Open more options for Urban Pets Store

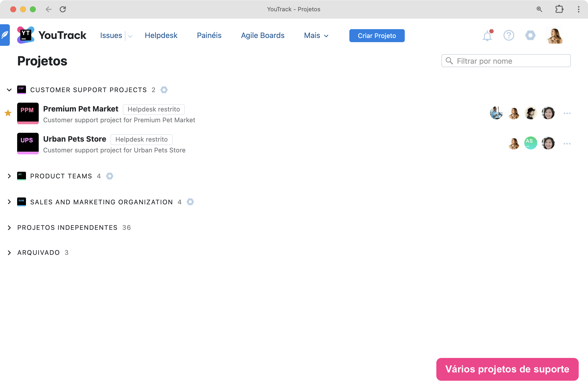(x=567, y=144)
